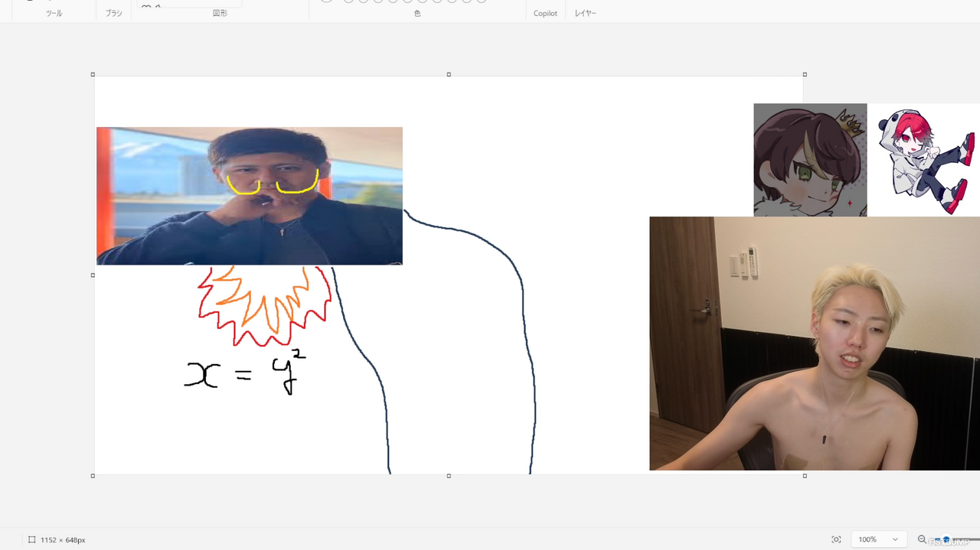Click the 図形 shapes group label

pyautogui.click(x=220, y=13)
